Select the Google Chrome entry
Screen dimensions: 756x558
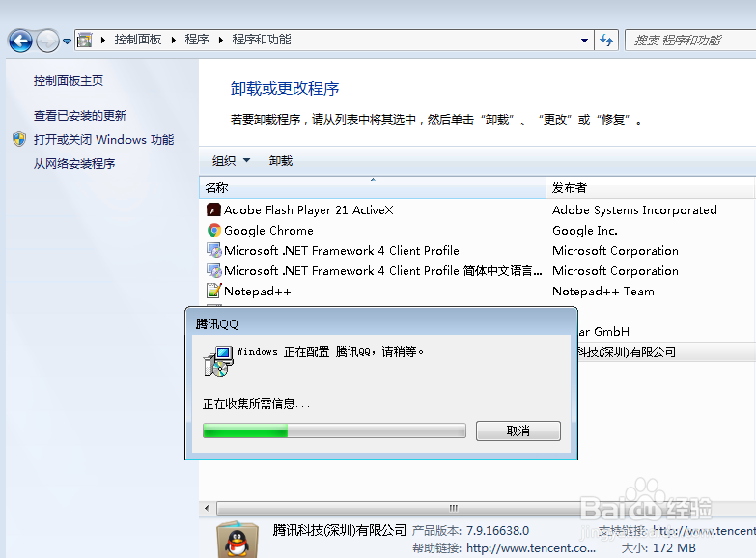268,230
